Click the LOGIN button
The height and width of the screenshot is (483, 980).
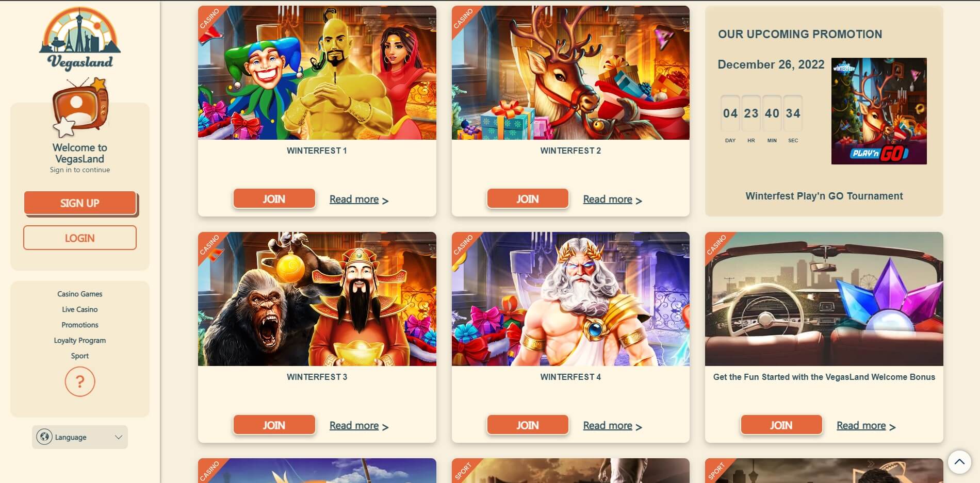click(x=80, y=238)
